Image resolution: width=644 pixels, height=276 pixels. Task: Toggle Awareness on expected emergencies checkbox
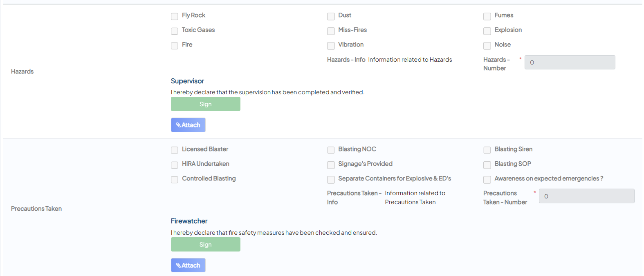(487, 180)
